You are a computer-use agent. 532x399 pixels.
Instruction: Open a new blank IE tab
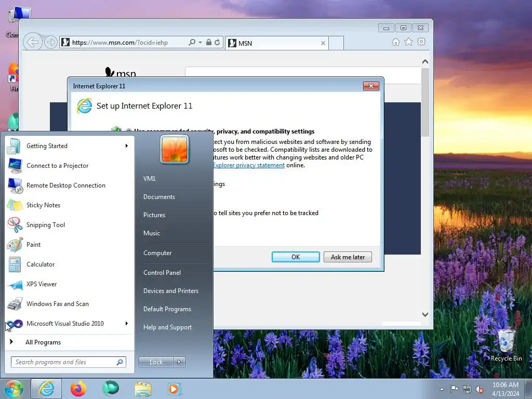(336, 43)
